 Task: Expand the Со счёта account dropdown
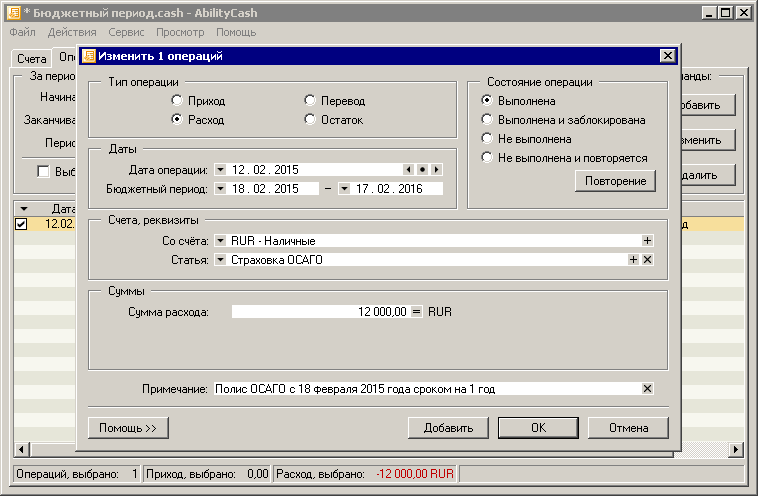point(221,241)
